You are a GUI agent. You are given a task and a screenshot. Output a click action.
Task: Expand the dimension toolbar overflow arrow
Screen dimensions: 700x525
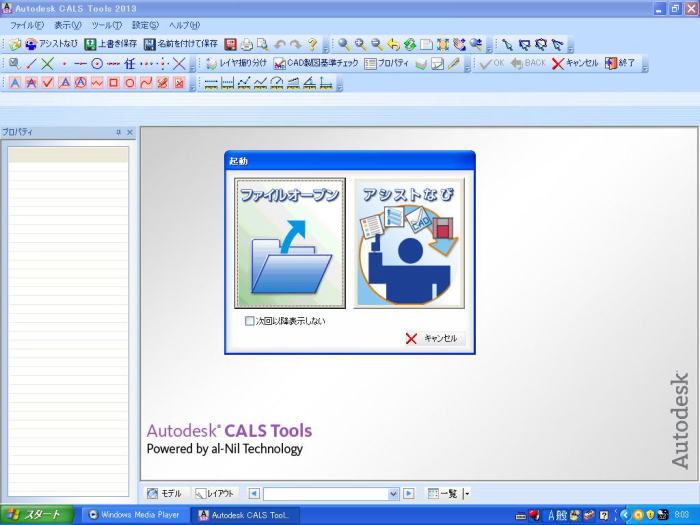point(340,84)
